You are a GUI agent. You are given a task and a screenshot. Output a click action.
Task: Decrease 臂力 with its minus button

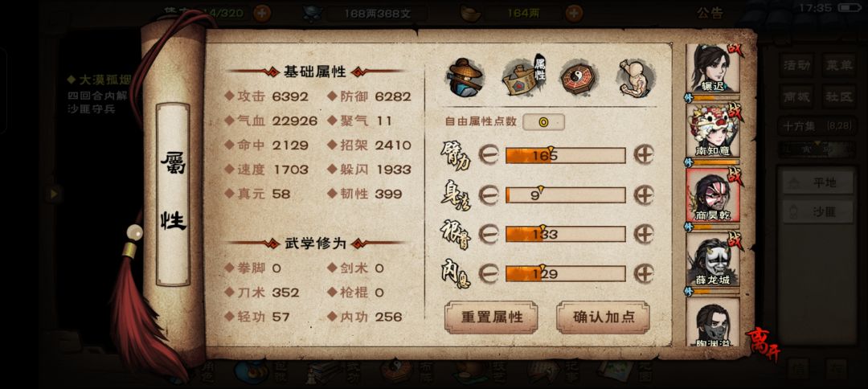[489, 155]
